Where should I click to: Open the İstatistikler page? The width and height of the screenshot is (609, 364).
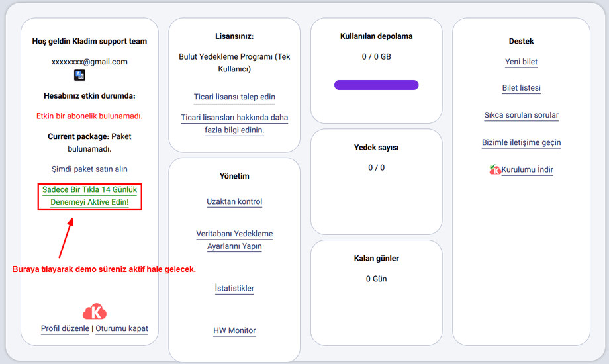(234, 288)
